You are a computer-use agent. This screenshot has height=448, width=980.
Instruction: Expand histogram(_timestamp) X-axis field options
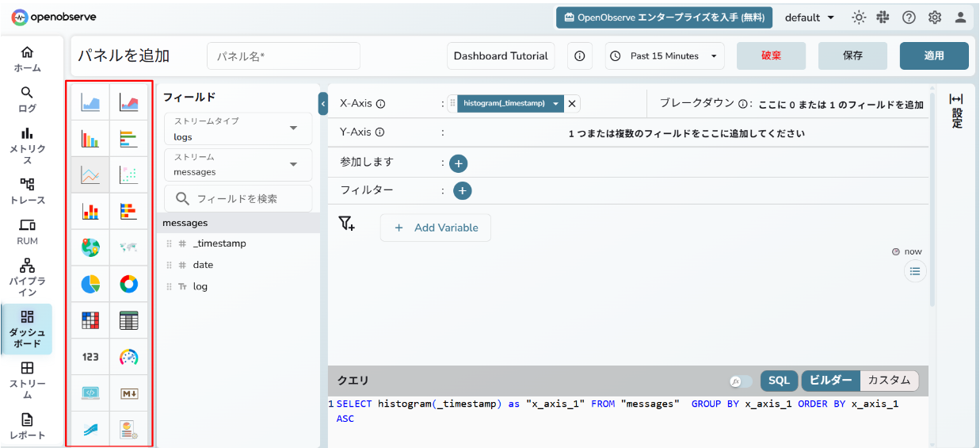(x=557, y=104)
